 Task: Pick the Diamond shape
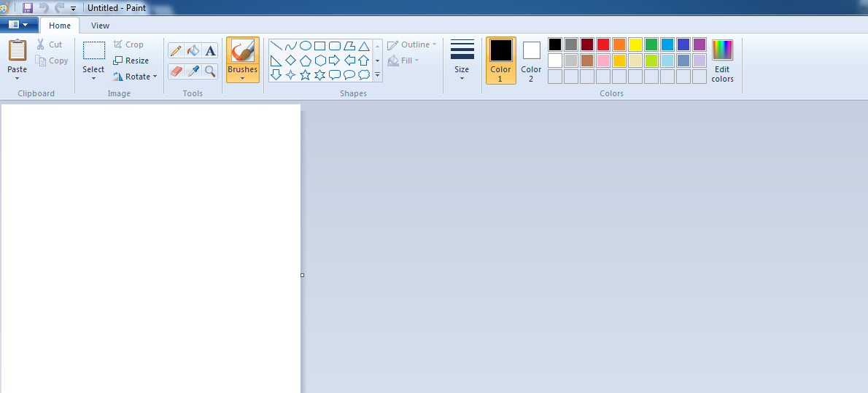(290, 61)
